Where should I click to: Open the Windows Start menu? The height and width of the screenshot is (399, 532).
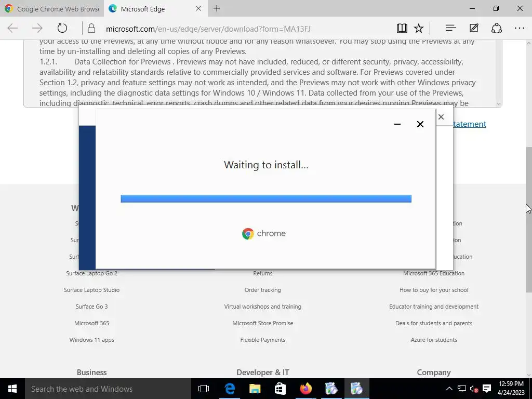coord(12,389)
